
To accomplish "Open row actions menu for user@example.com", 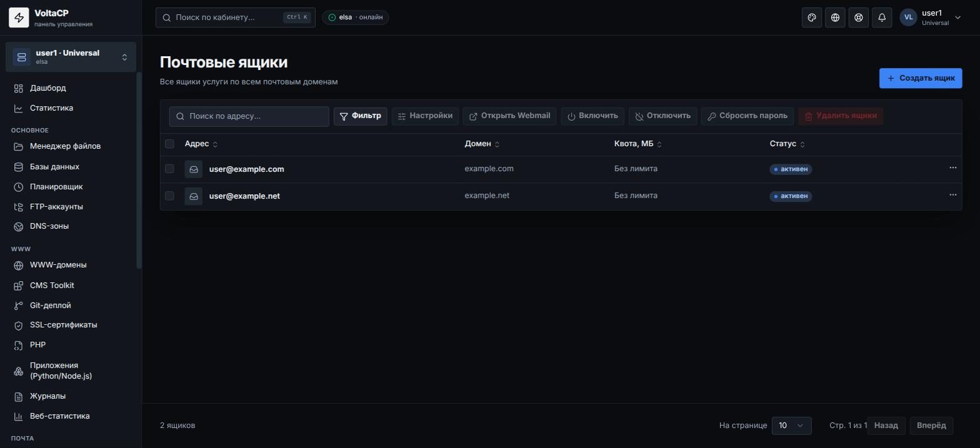I will (x=952, y=168).
